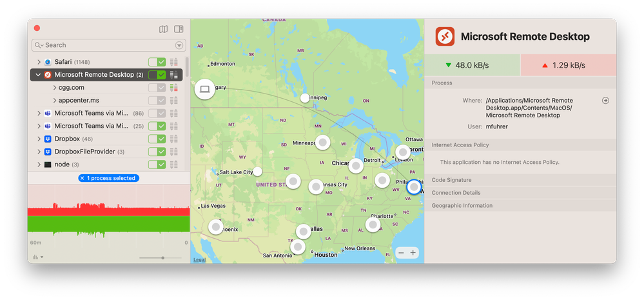Zoom in the map with plus button

point(413,253)
